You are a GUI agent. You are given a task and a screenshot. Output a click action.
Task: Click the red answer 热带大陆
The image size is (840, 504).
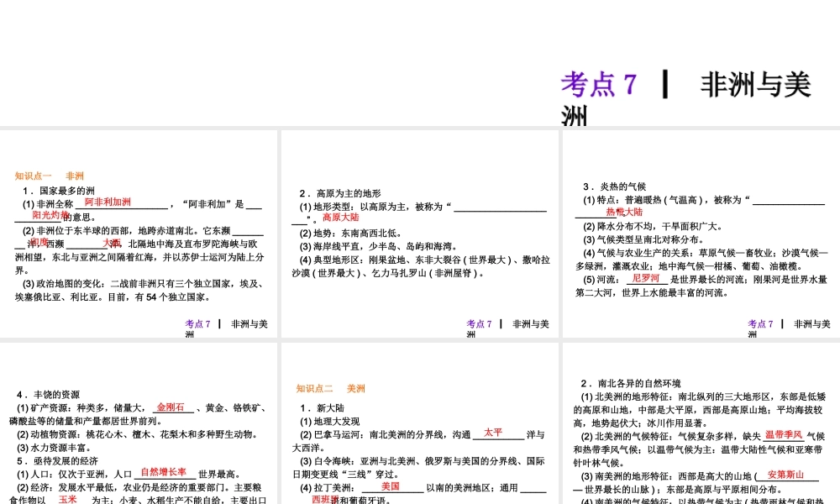[x=624, y=212]
